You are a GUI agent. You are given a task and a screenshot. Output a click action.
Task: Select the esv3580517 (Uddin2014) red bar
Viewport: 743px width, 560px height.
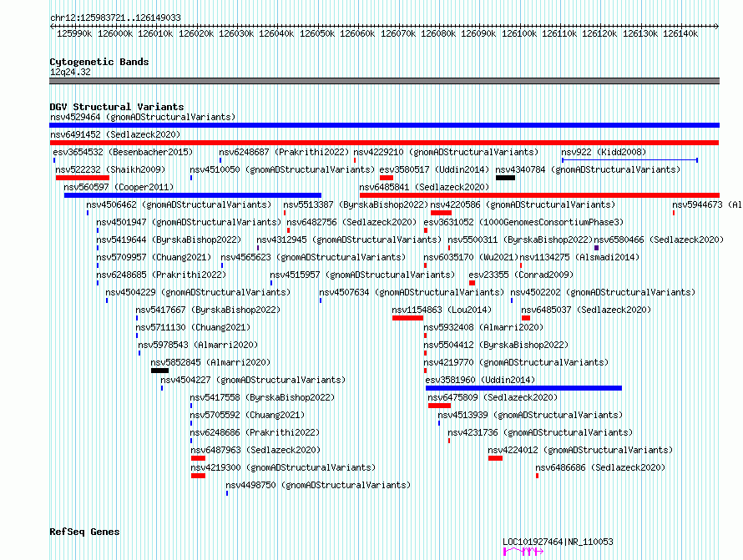pos(387,178)
